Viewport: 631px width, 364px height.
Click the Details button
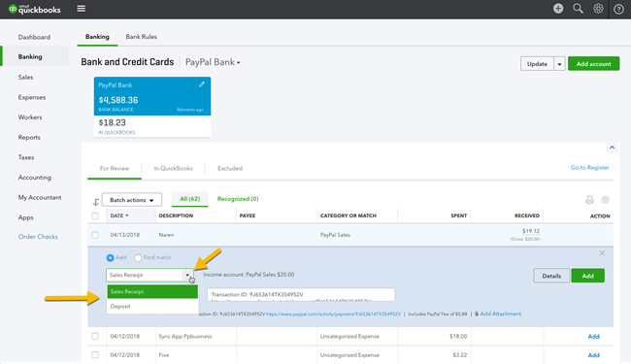(551, 276)
